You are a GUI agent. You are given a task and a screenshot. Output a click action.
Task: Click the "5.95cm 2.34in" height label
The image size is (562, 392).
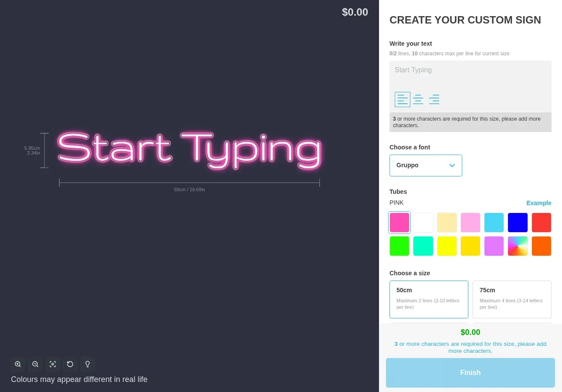coord(32,151)
